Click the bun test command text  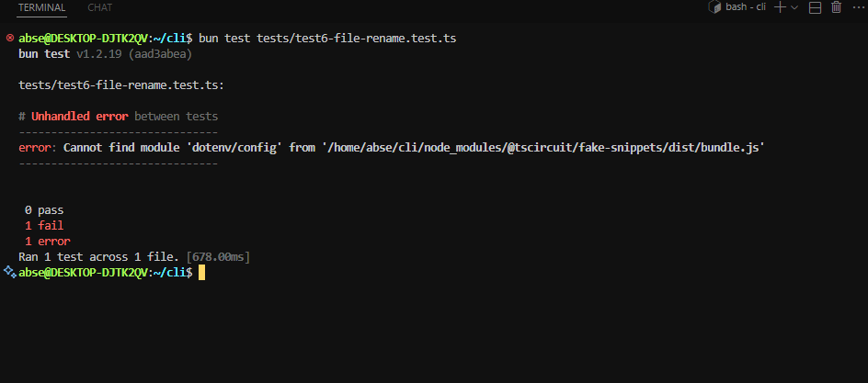[x=328, y=39]
